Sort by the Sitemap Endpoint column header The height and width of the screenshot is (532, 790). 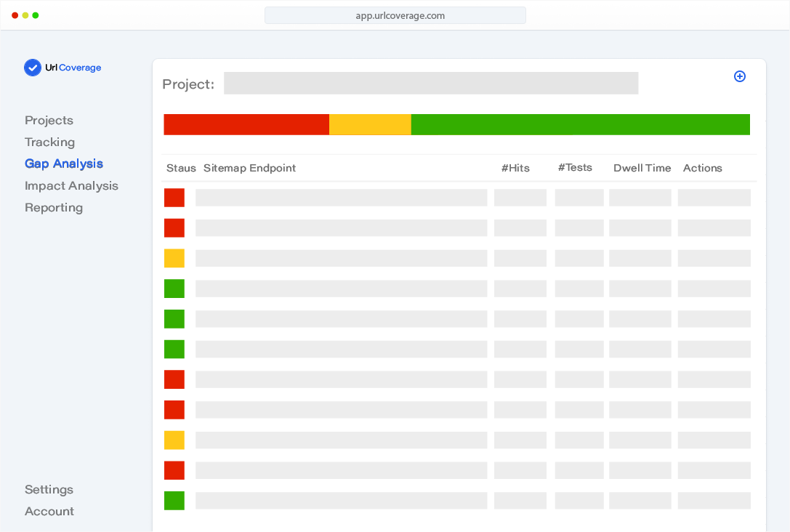coord(249,168)
